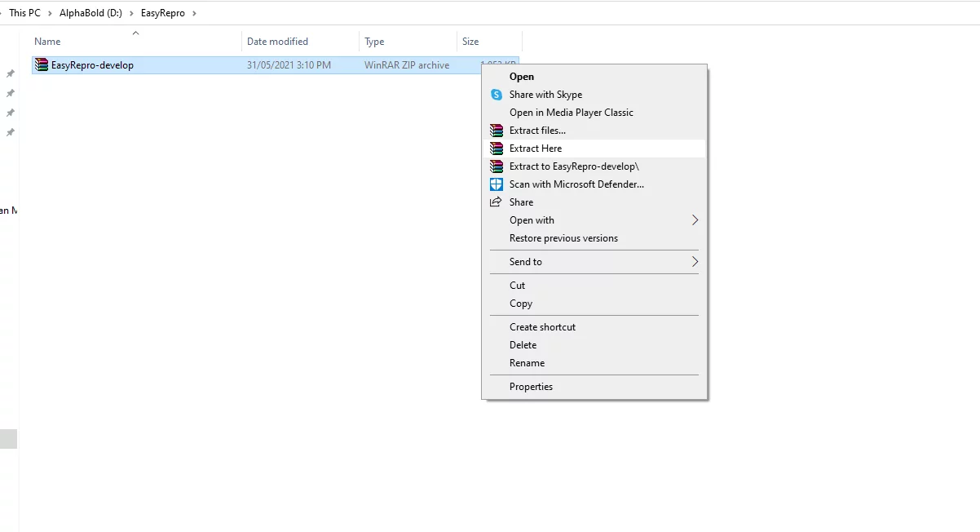Go to This PC in the address bar
This screenshot has height=532, width=980.
(x=24, y=13)
